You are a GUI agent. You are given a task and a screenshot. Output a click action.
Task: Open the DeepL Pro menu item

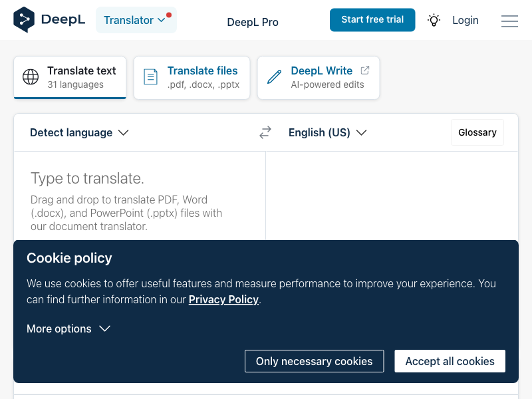(x=253, y=22)
